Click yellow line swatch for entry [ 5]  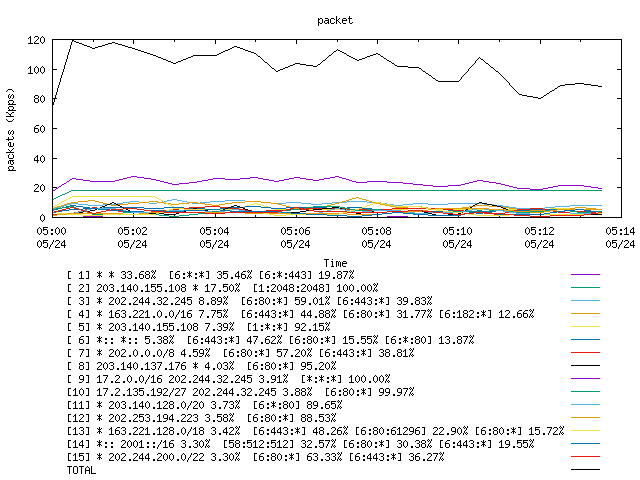(x=585, y=327)
